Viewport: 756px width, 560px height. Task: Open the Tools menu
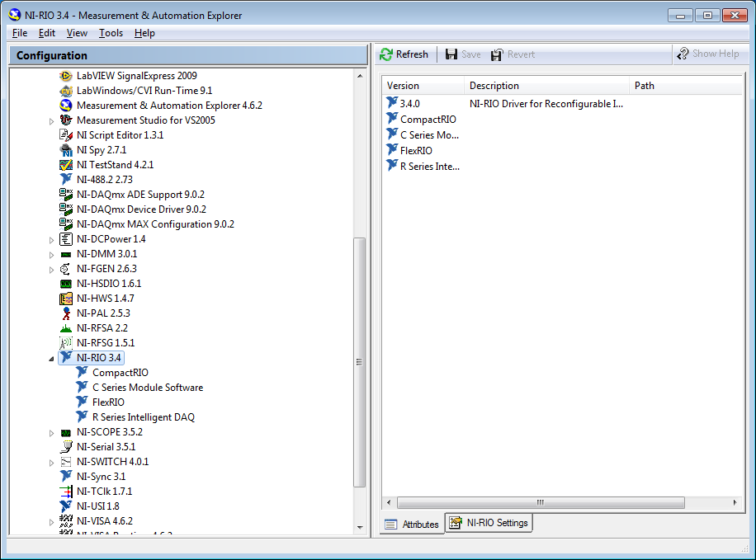coord(111,33)
